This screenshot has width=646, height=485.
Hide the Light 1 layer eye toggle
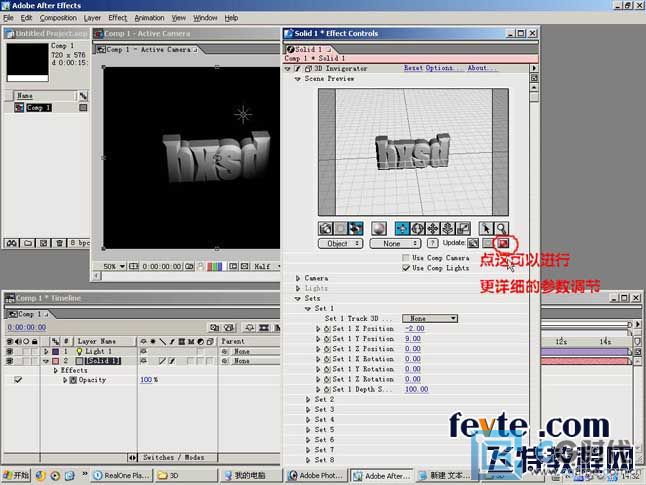point(9,351)
